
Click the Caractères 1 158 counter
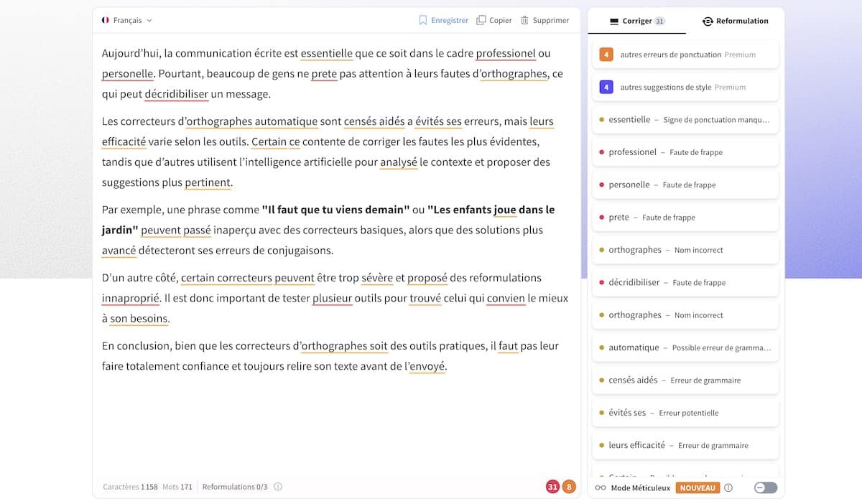coord(130,487)
